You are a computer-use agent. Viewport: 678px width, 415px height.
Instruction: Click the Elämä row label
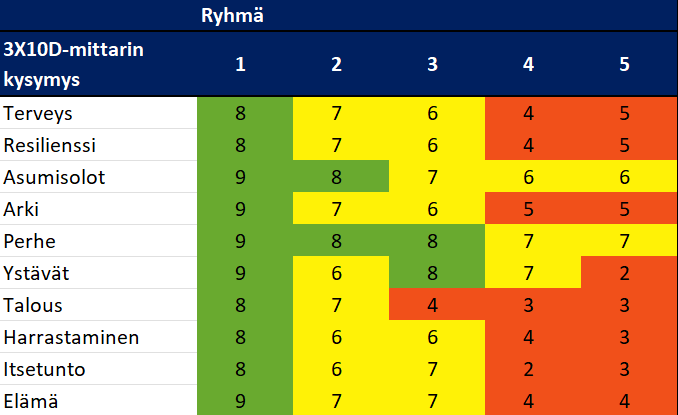[31, 401]
